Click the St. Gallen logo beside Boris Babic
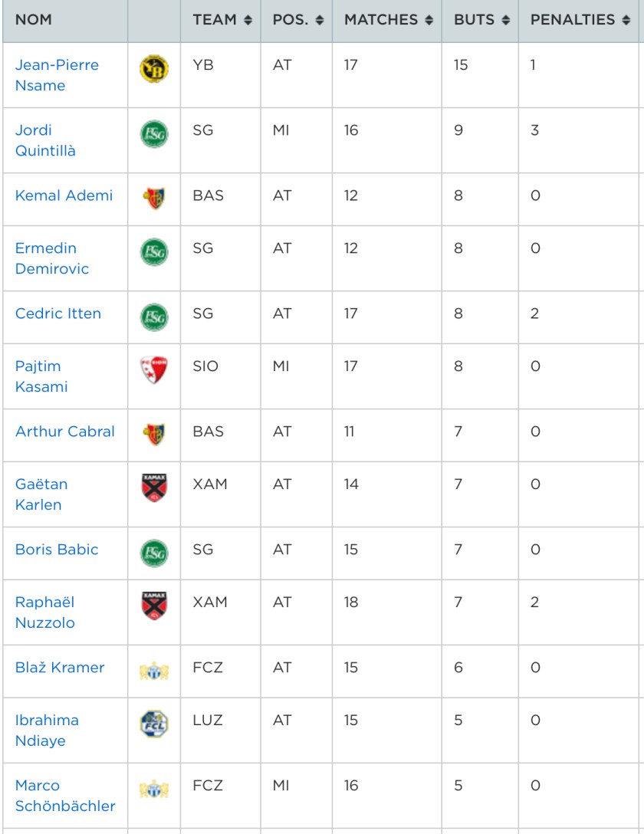 154,554
